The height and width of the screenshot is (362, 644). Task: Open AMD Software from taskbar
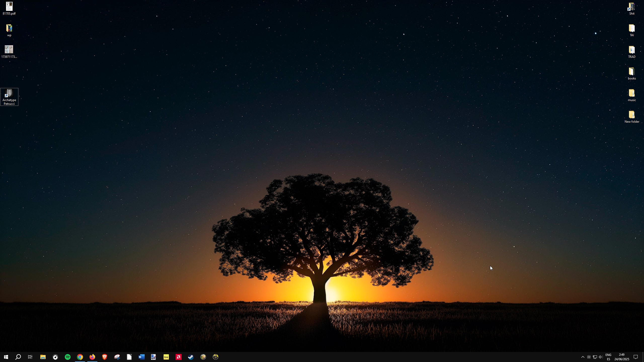tap(179, 357)
